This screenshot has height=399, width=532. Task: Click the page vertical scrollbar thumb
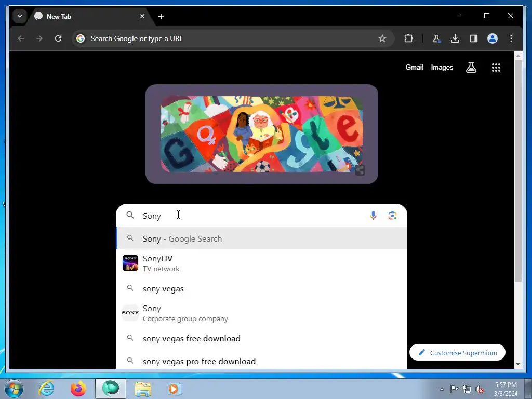(518, 171)
